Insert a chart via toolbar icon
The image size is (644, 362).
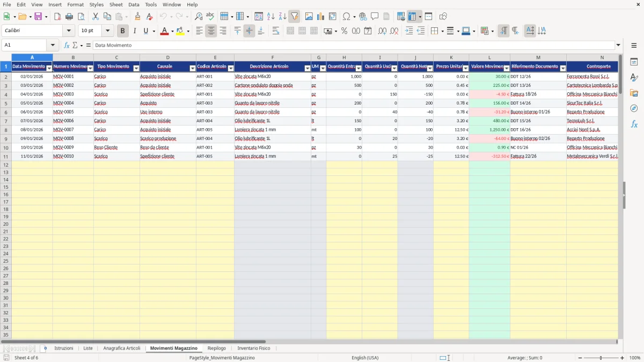(x=320, y=17)
